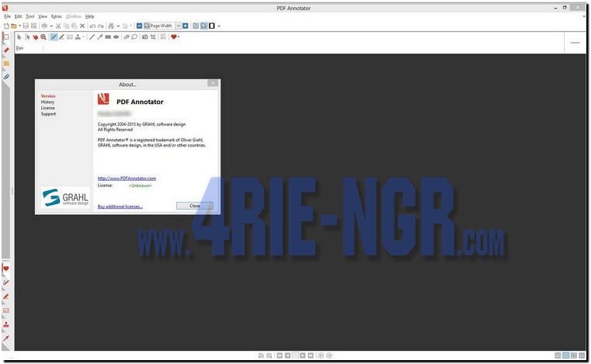The height and width of the screenshot is (364, 591).
Task: Click the blue Zoom out minus button
Action: pos(139,26)
